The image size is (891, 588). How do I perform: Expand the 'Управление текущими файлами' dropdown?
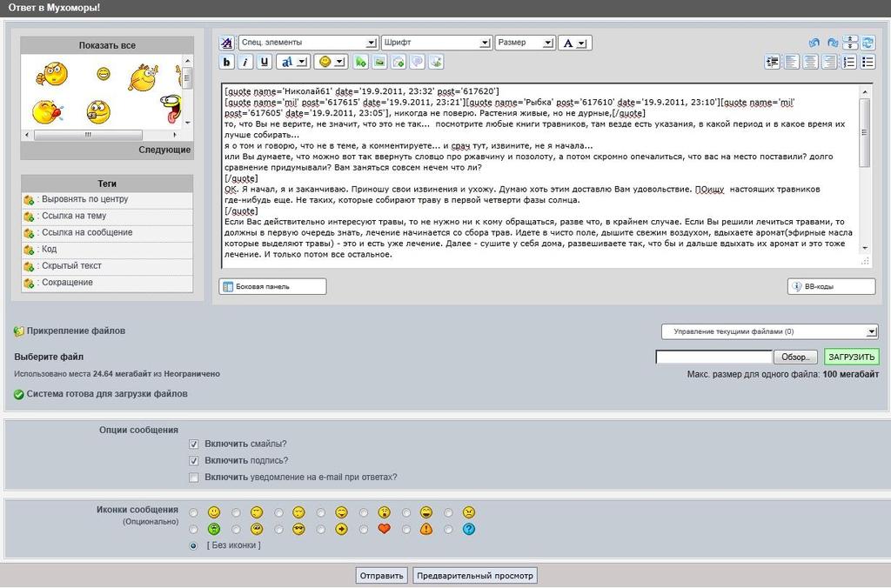click(x=769, y=331)
